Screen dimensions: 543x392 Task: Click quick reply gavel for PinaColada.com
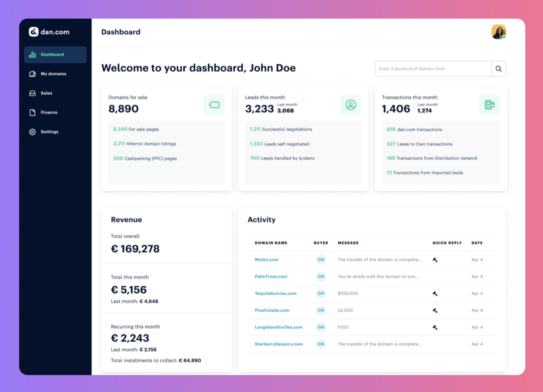point(435,310)
